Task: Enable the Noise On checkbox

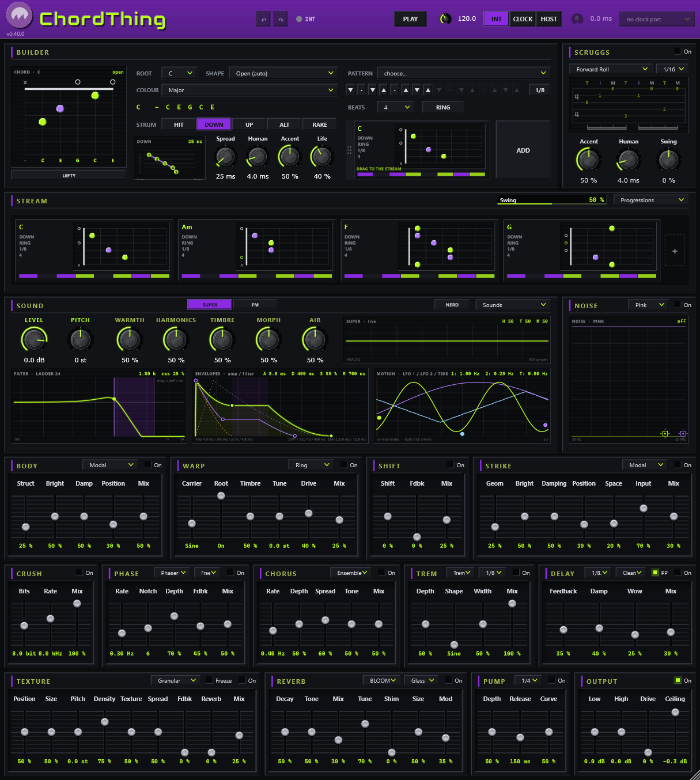Action: tap(678, 305)
